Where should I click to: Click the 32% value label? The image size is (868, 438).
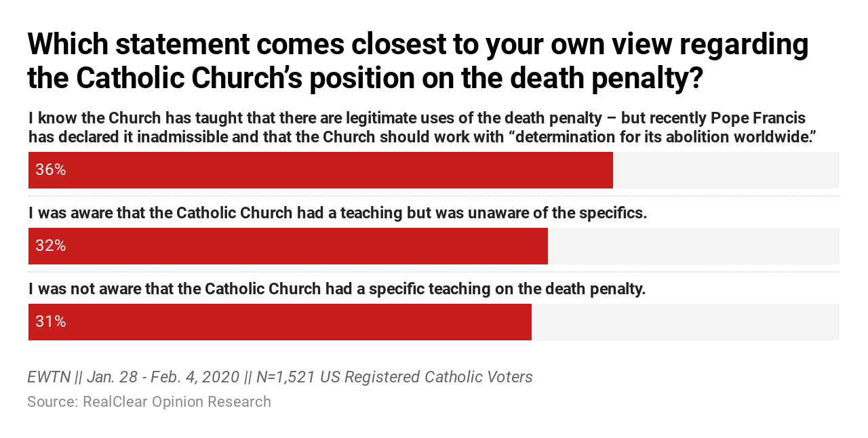(51, 246)
